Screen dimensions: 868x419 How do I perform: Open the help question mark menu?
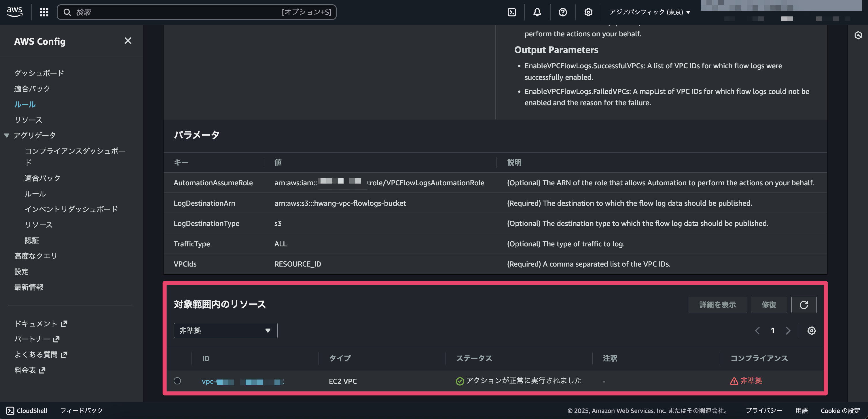tap(562, 12)
